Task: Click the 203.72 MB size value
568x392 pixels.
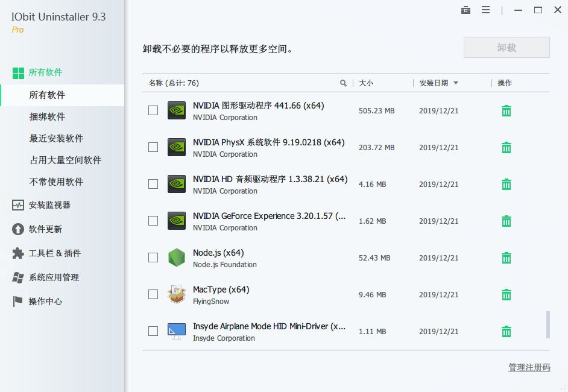Action: (x=376, y=148)
